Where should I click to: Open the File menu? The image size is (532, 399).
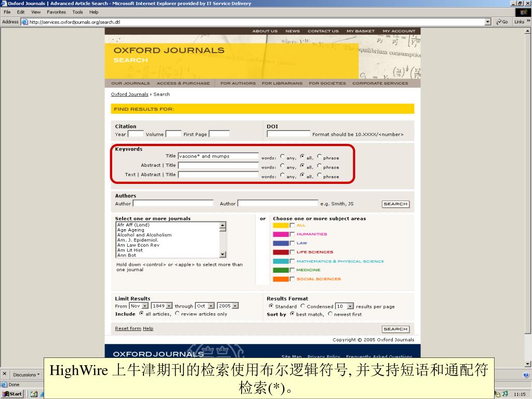point(7,12)
